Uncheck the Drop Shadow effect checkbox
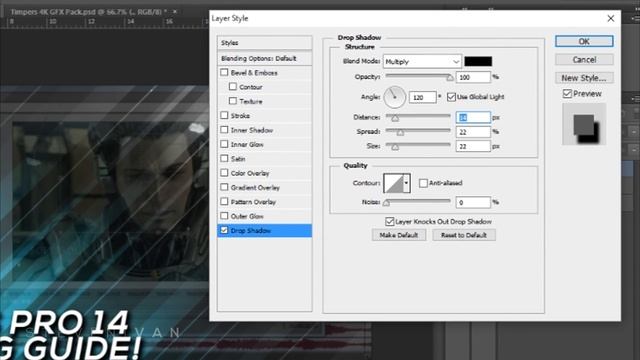 [x=224, y=230]
